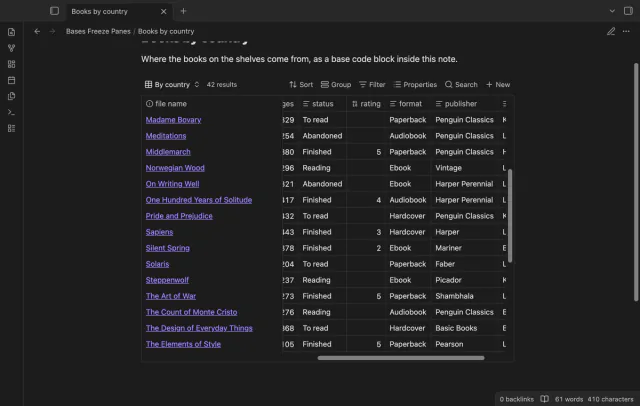This screenshot has height=406, width=640.
Task: Open the canvas icon in ribbon
Action: [11, 64]
